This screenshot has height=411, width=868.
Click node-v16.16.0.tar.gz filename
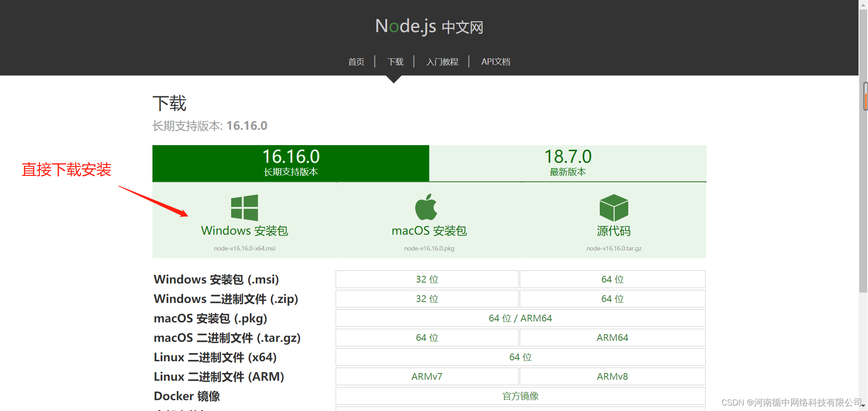click(614, 248)
